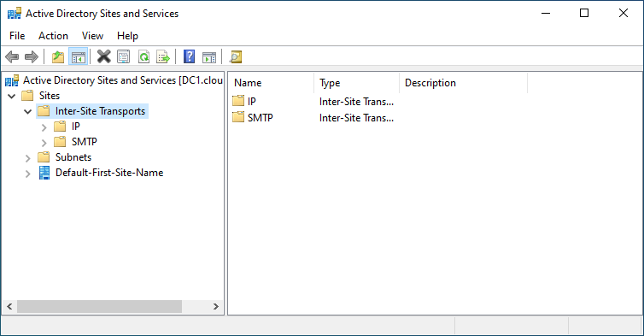Viewport: 644px width, 336px height.
Task: Go forward with the Forward arrow
Action: pos(32,56)
